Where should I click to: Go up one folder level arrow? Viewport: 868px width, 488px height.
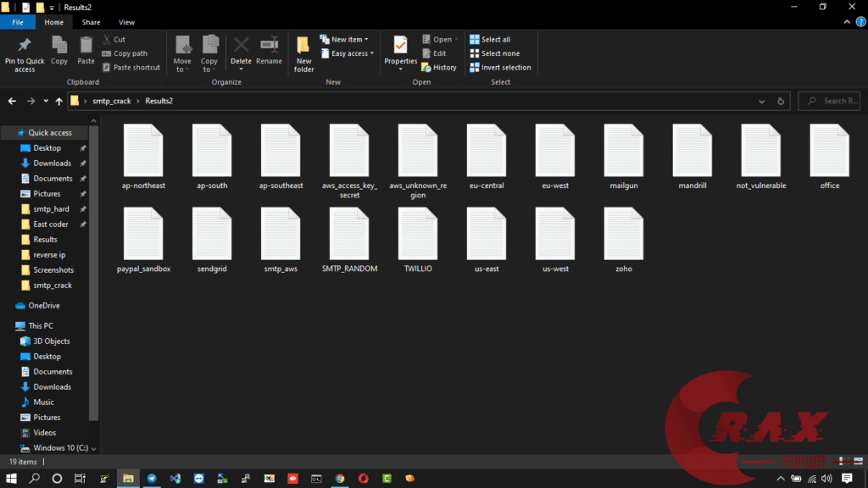[x=58, y=101]
